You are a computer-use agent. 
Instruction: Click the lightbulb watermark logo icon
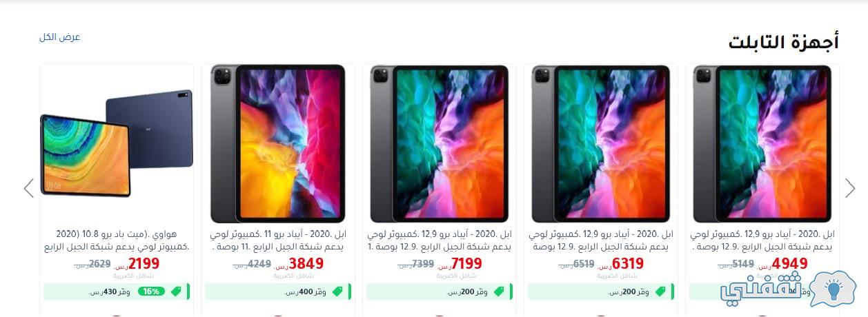pyautogui.click(x=832, y=290)
